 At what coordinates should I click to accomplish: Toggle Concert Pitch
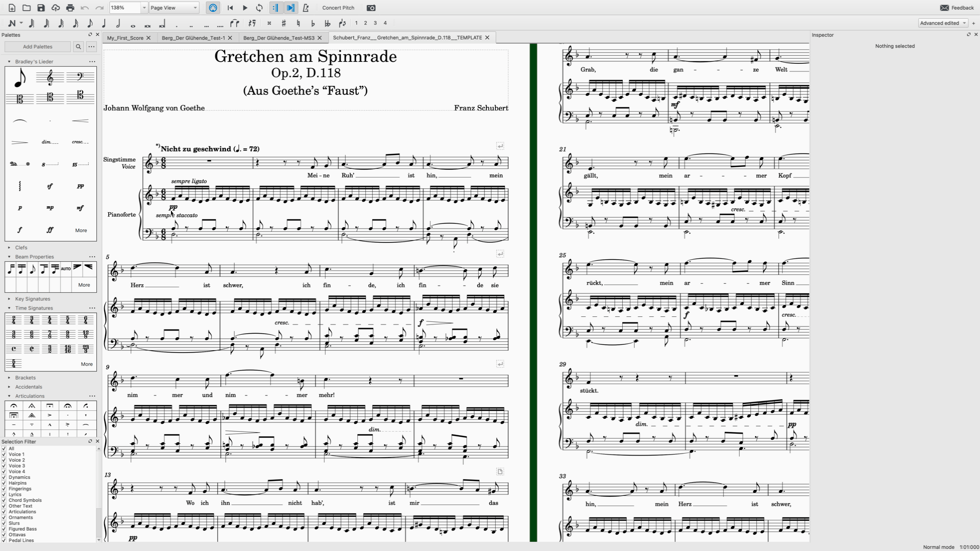pyautogui.click(x=338, y=8)
